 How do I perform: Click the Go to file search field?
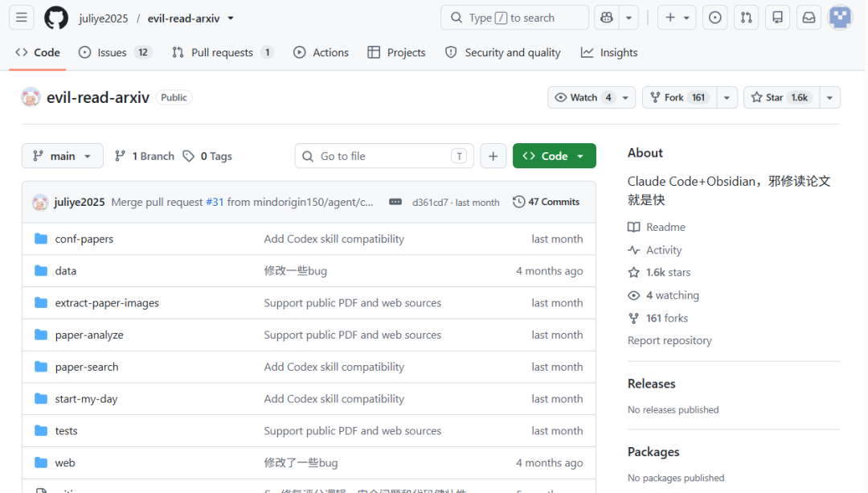point(384,156)
